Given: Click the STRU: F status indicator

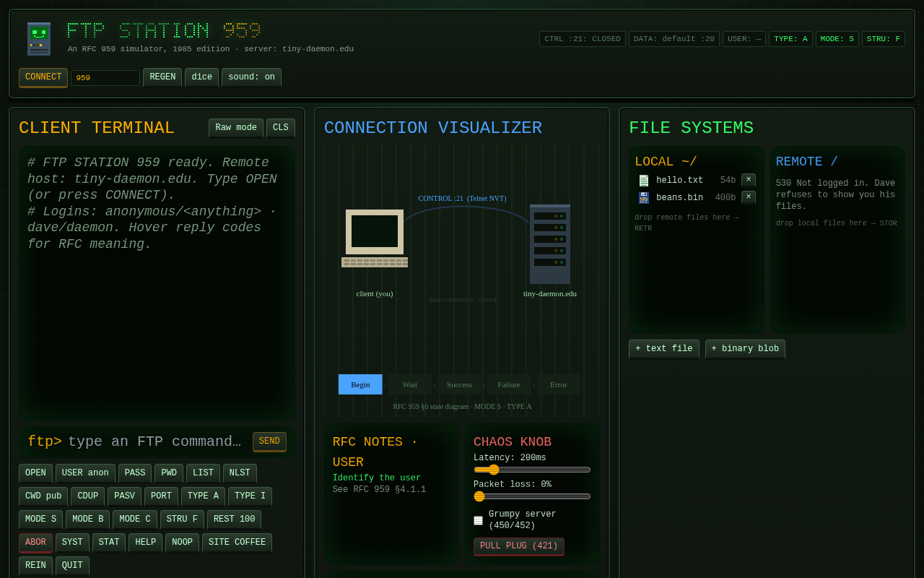Looking at the screenshot, I should click(x=883, y=39).
